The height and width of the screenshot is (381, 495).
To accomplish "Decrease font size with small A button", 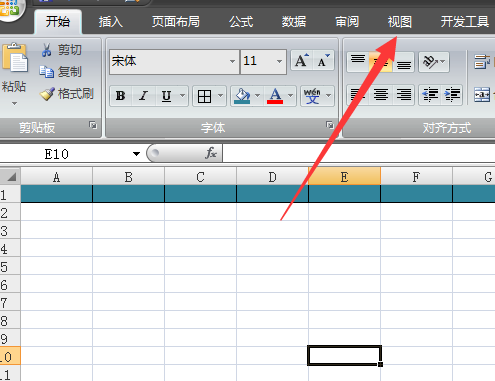I will point(323,61).
